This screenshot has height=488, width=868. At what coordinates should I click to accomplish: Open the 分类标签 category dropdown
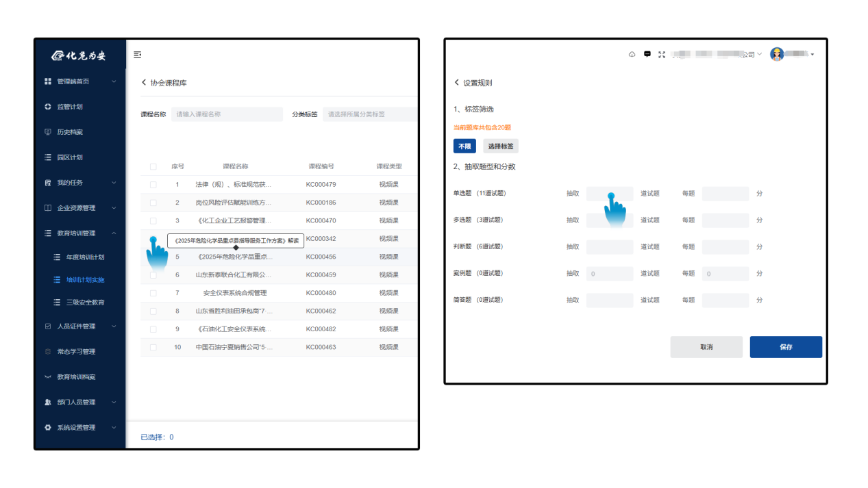tap(370, 114)
